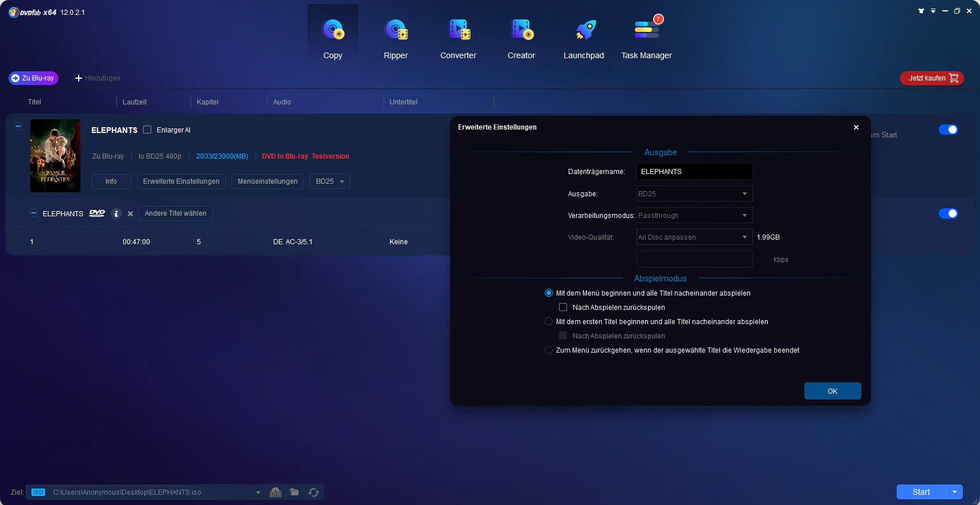The width and height of the screenshot is (980, 505).
Task: Click the DE AC-3/5.1 audio entry
Action: pyautogui.click(x=293, y=242)
